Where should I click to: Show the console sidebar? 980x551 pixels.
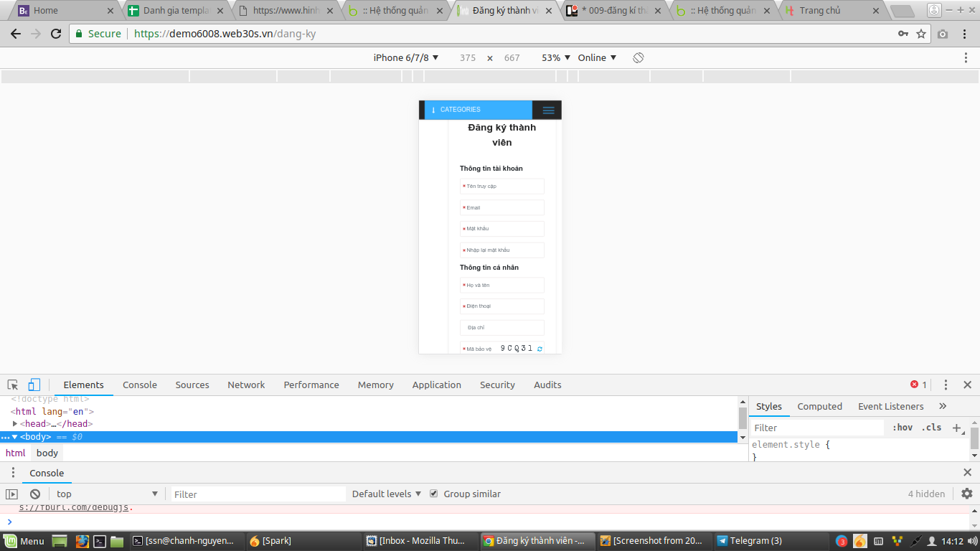click(11, 494)
